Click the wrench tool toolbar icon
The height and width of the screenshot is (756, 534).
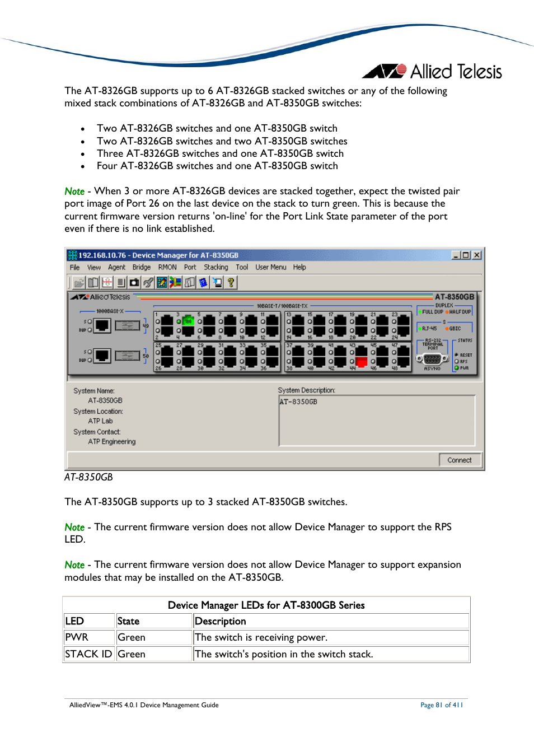[x=148, y=283]
